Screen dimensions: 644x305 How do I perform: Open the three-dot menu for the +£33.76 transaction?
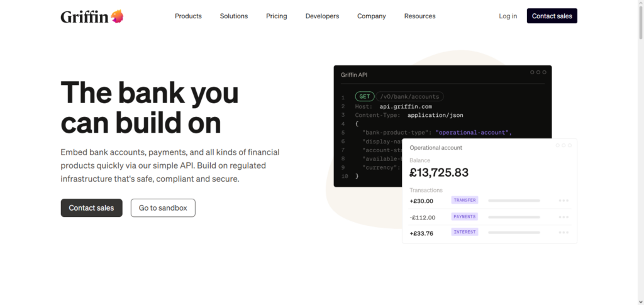(563, 233)
